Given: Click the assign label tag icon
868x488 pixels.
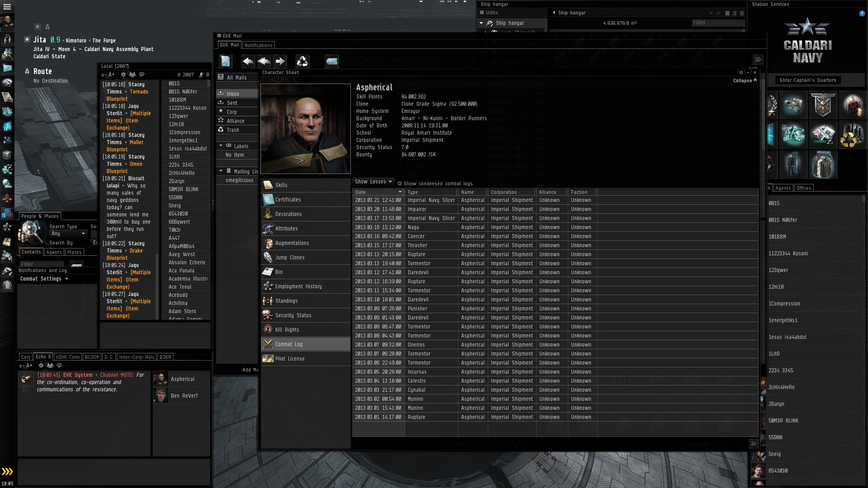Looking at the screenshot, I should click(331, 61).
